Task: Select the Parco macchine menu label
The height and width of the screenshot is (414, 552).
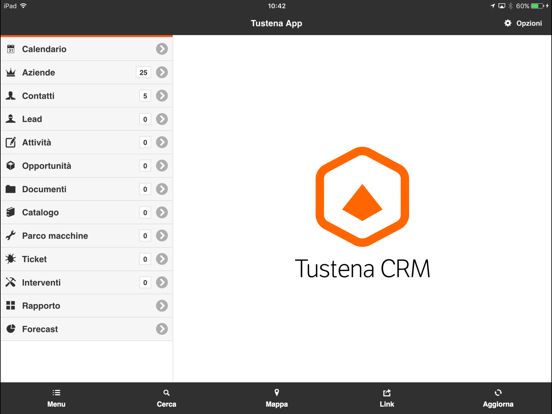Action: tap(55, 236)
